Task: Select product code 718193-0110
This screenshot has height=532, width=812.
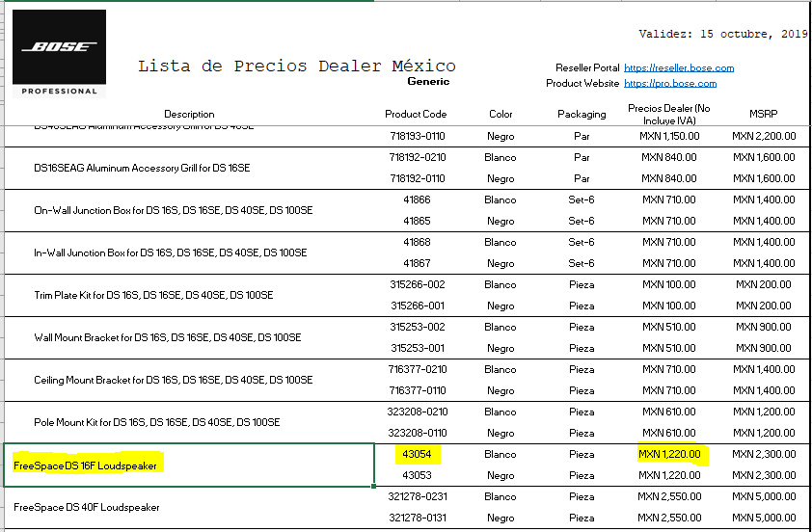Action: 418,136
